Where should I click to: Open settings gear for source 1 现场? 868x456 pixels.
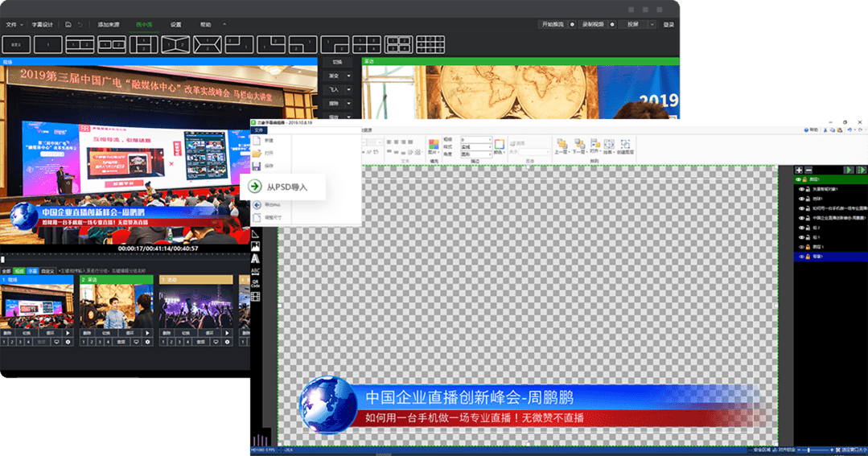[68, 342]
